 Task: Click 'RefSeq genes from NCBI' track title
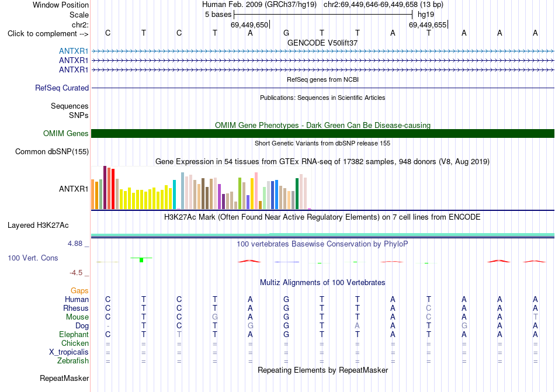[322, 79]
